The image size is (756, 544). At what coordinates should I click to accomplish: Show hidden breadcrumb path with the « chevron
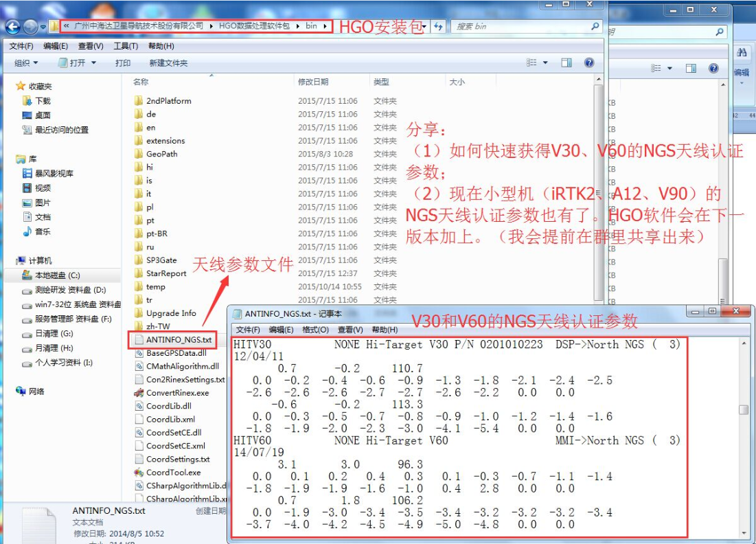pos(66,26)
